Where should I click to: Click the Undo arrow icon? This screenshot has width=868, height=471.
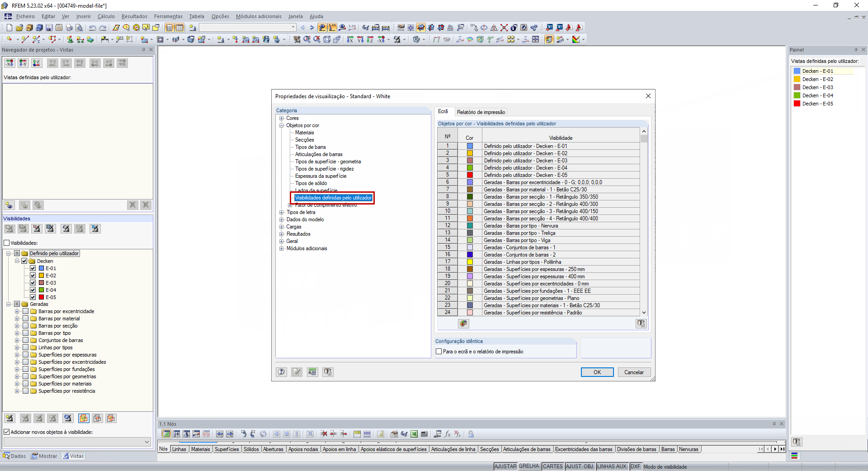(x=93, y=28)
